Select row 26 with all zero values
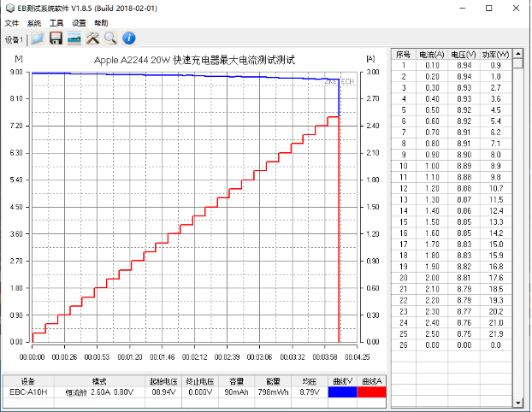Screen dimensions: 532x412 pyautogui.click(x=452, y=344)
